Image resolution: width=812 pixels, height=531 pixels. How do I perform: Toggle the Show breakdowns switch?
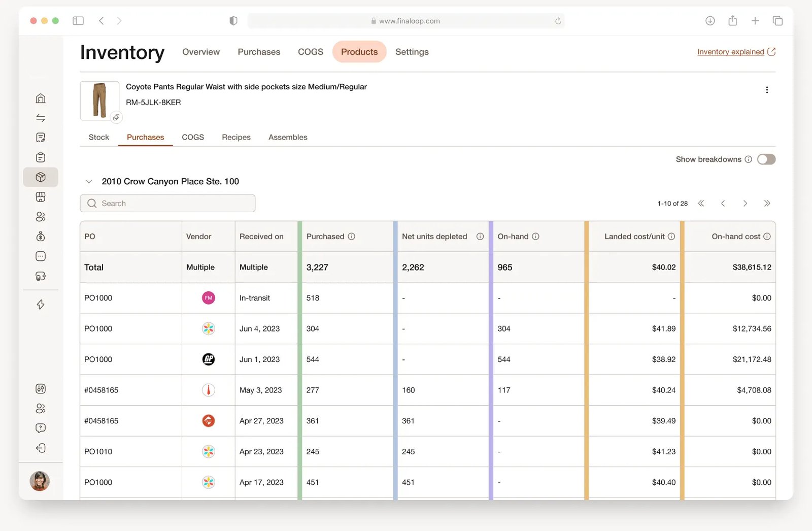click(x=766, y=159)
